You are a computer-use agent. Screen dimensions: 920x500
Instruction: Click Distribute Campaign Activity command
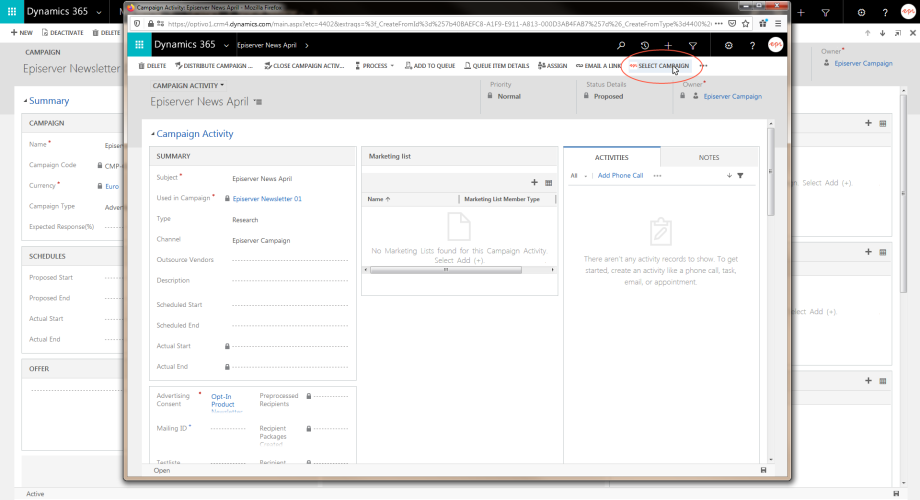click(x=214, y=66)
